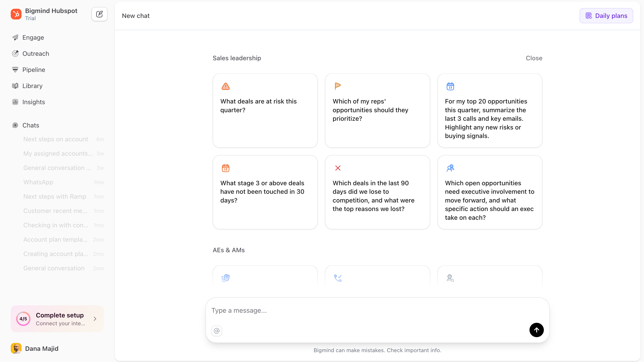Close the suggested prompts panel

tap(534, 58)
